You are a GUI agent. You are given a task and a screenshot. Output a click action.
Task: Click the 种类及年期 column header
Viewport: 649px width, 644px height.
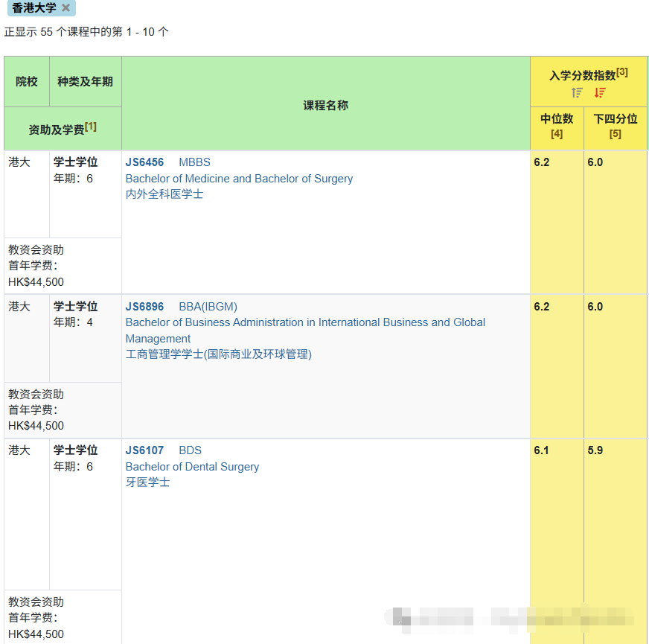click(86, 82)
